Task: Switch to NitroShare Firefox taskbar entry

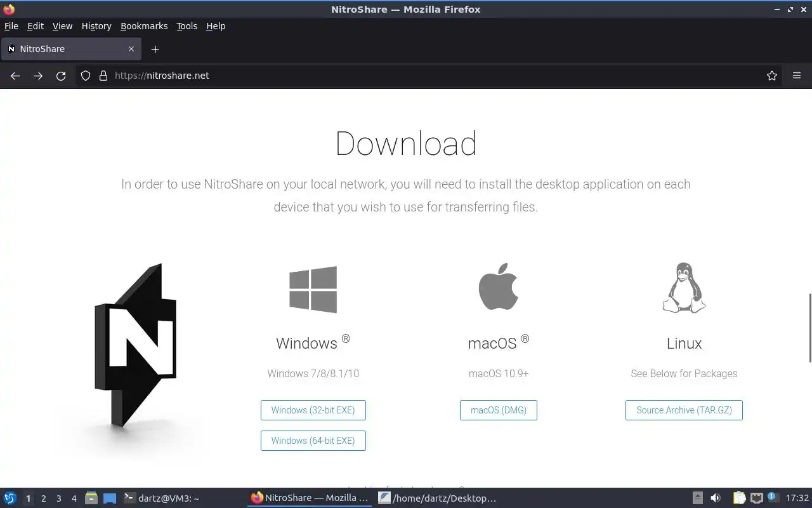Action: click(310, 498)
